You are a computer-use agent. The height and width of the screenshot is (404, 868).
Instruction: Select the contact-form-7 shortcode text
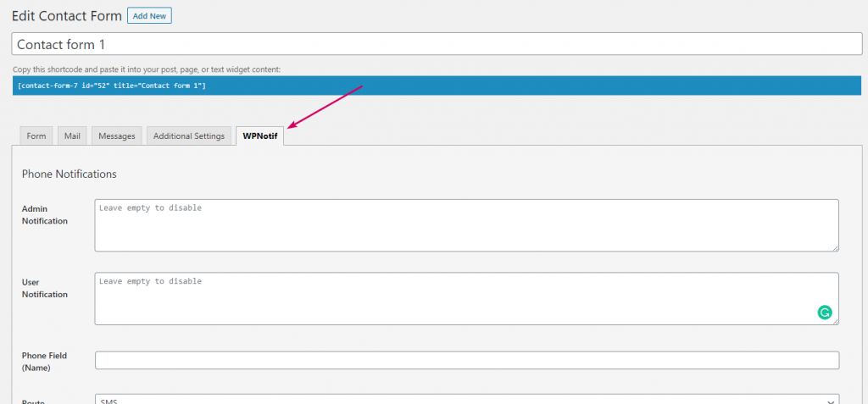(x=112, y=86)
